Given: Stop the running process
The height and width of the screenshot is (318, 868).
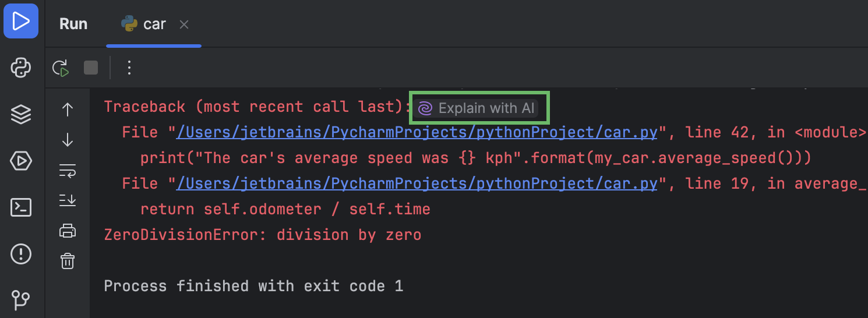Looking at the screenshot, I should click(x=91, y=68).
